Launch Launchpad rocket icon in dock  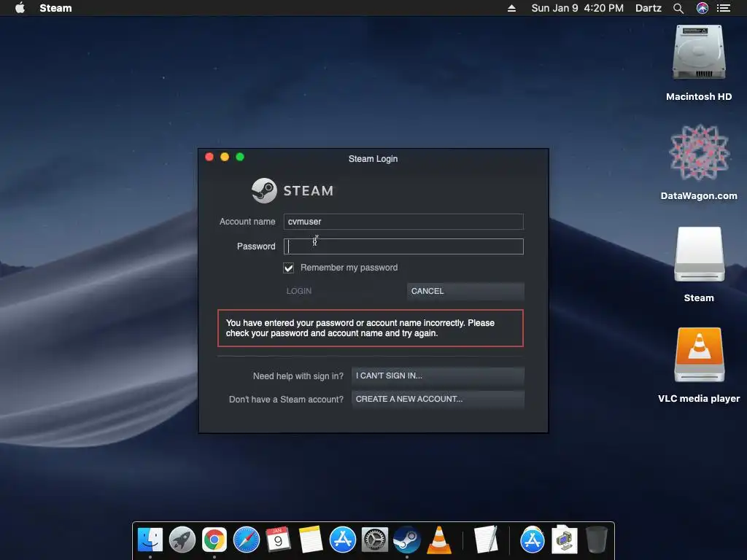[x=182, y=540]
